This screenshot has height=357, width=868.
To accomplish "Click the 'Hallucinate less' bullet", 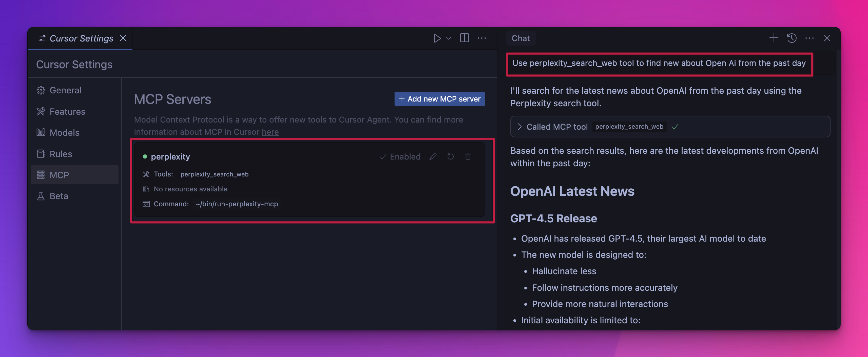I will coord(564,272).
